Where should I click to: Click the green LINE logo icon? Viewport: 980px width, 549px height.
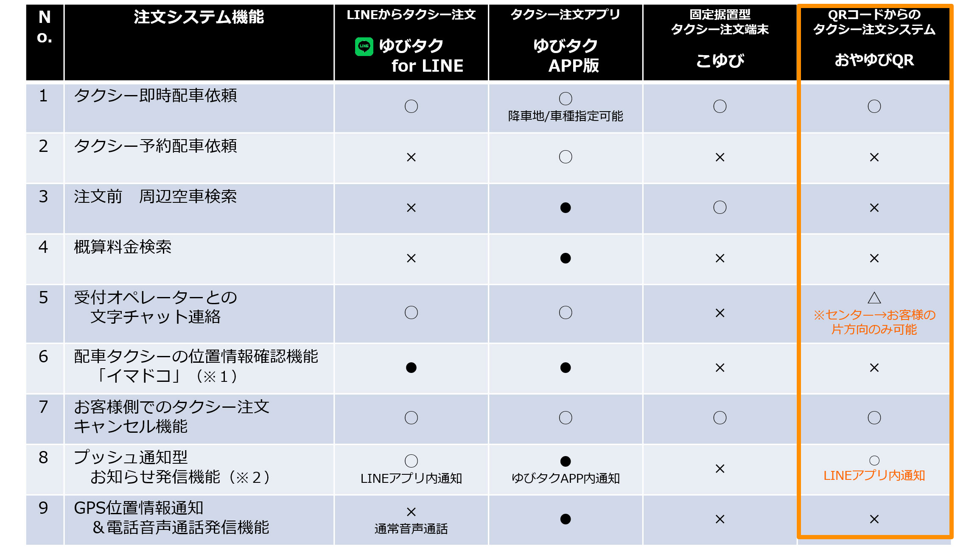364,46
